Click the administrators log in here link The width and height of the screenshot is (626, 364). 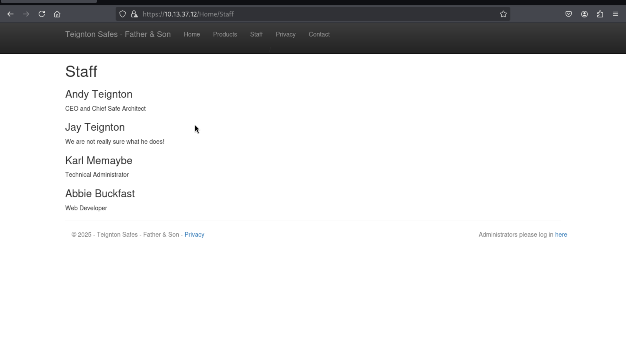pos(561,235)
